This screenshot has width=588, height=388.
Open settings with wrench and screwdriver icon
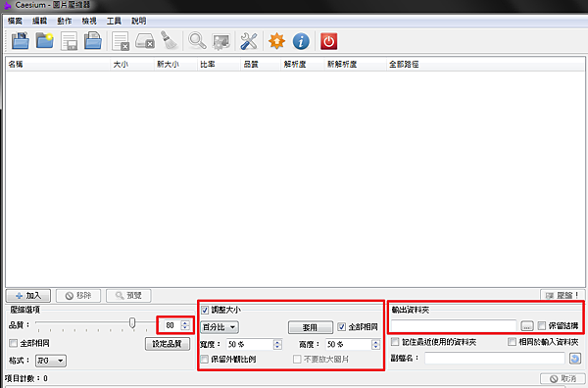click(x=249, y=41)
